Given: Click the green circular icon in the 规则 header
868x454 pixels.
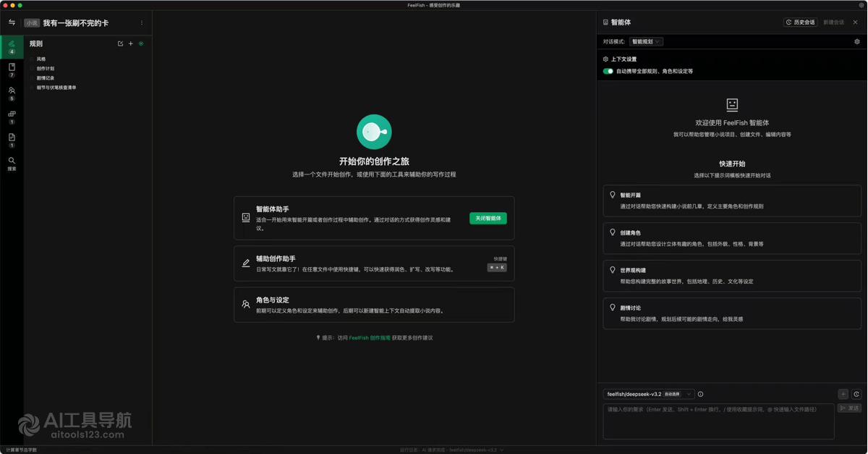Looking at the screenshot, I should 141,43.
